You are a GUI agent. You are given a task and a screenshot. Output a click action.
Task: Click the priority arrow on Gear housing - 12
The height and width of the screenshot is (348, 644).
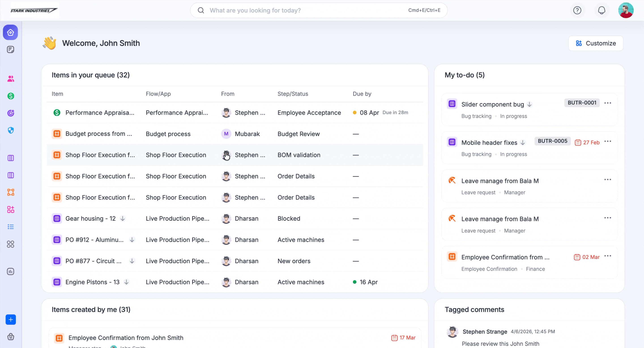coord(122,218)
